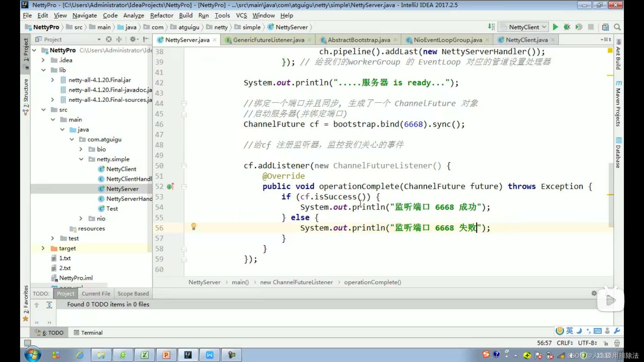Image resolution: width=644 pixels, height=362 pixels.
Task: Open Maven Projects side tool window
Action: (x=619, y=103)
